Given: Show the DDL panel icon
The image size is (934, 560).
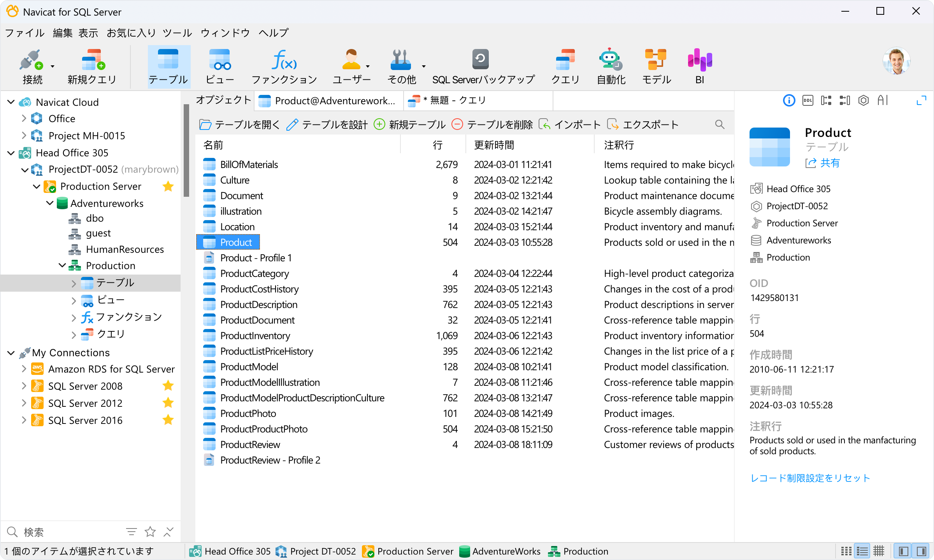Looking at the screenshot, I should point(808,101).
